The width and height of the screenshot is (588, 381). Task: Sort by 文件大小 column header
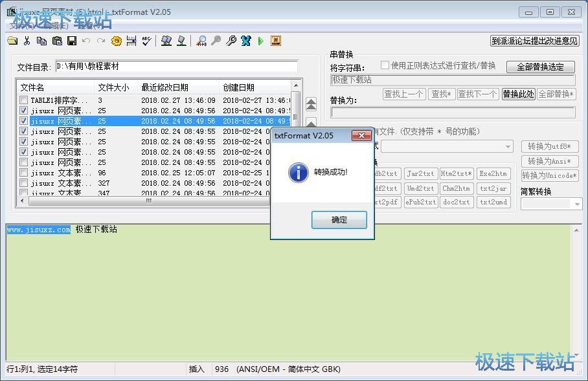(116, 87)
